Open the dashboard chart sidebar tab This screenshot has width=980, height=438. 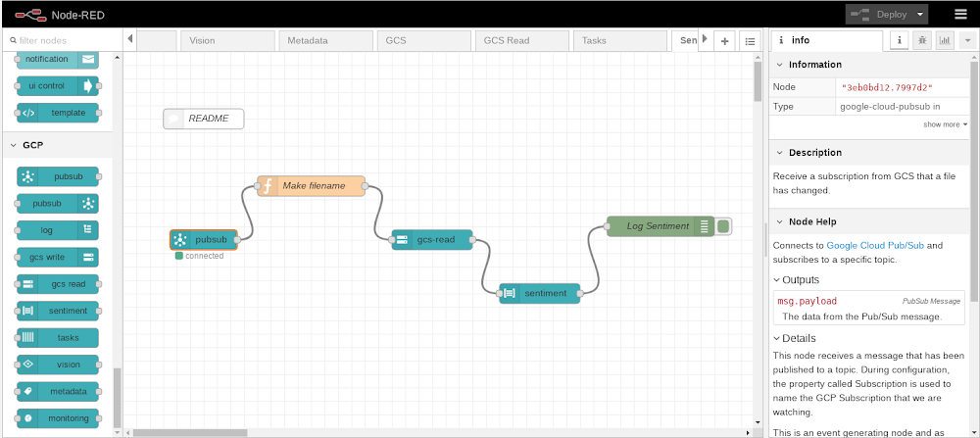(x=945, y=40)
